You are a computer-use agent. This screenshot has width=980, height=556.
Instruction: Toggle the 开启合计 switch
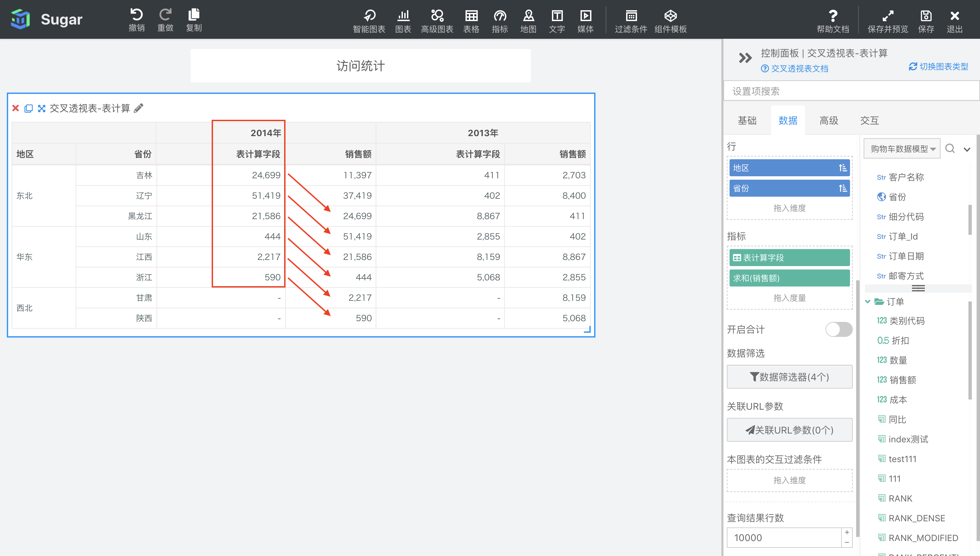coord(839,329)
